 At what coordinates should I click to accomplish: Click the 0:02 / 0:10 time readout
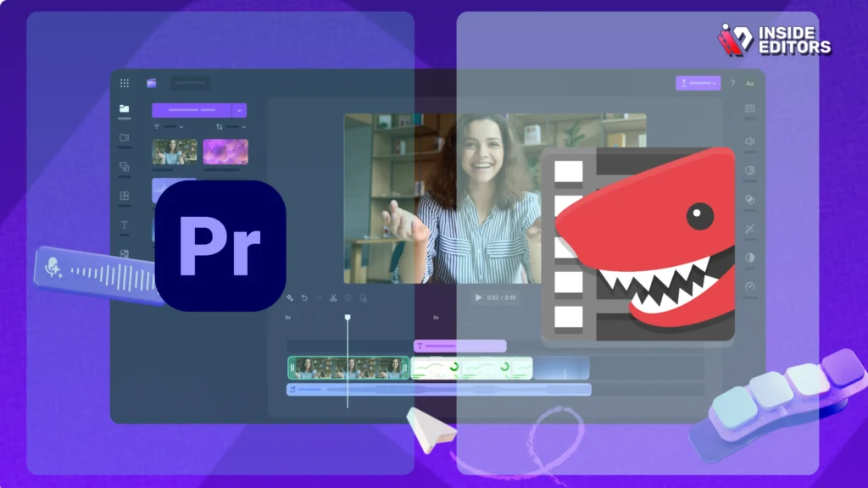click(x=502, y=297)
